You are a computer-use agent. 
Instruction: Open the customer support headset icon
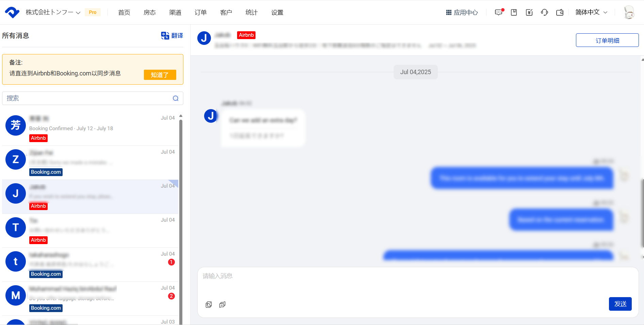point(545,13)
